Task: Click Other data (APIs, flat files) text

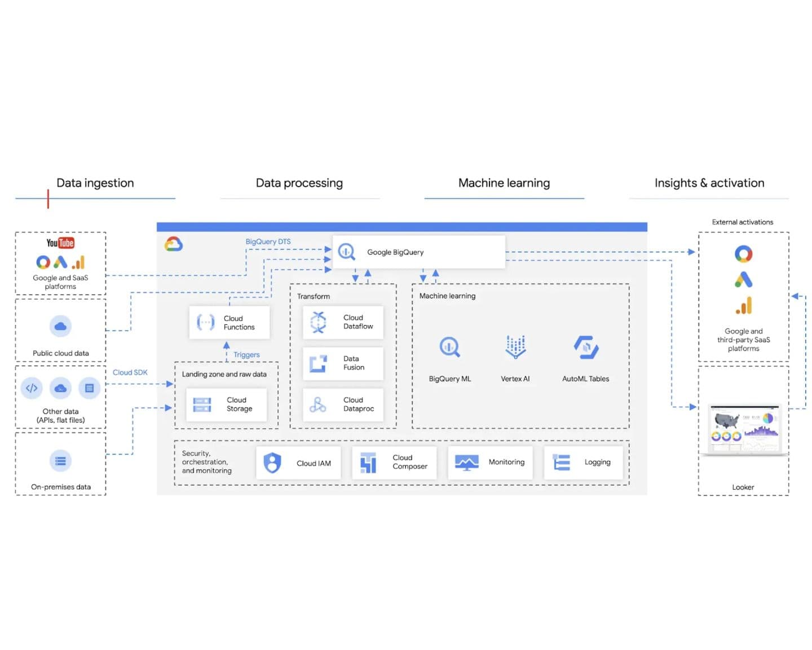Action: click(60, 416)
